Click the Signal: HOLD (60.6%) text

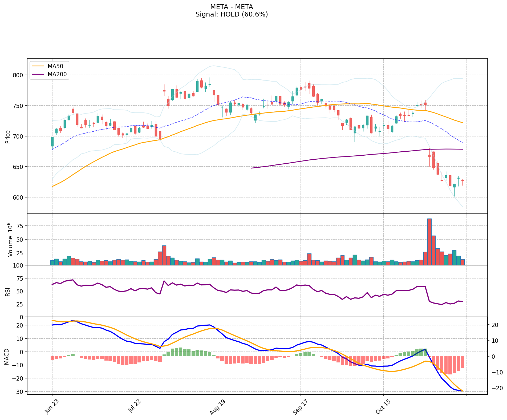(231, 14)
